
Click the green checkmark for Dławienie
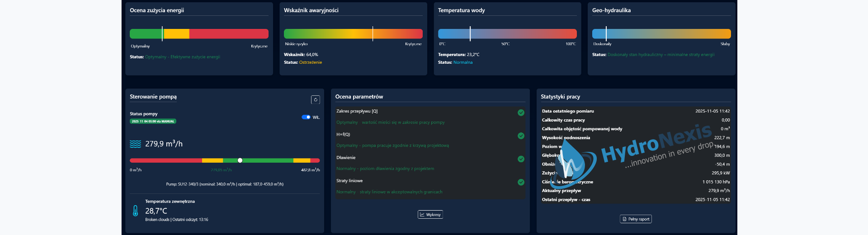pyautogui.click(x=521, y=159)
